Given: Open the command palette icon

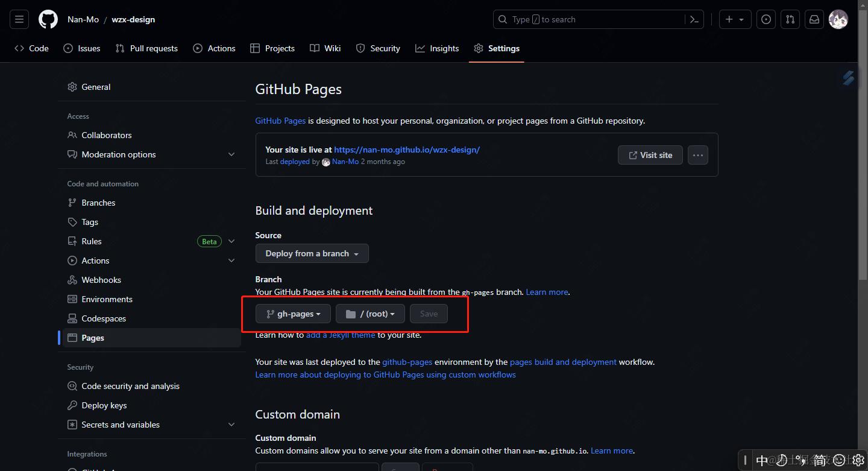Looking at the screenshot, I should [x=694, y=19].
